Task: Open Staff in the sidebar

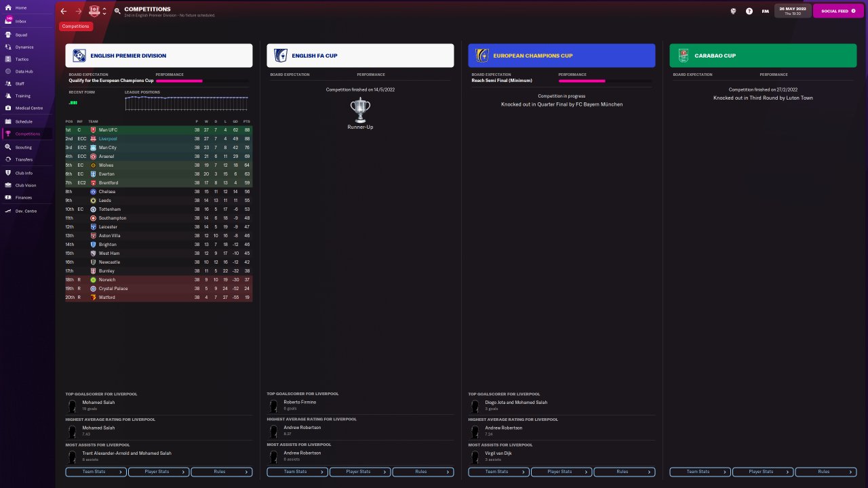Action: click(x=26, y=83)
